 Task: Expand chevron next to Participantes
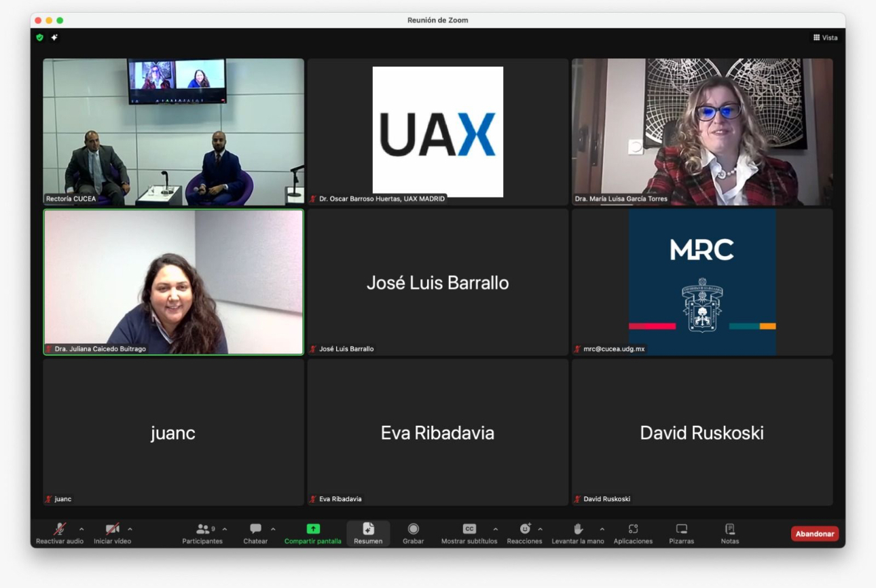point(225,530)
